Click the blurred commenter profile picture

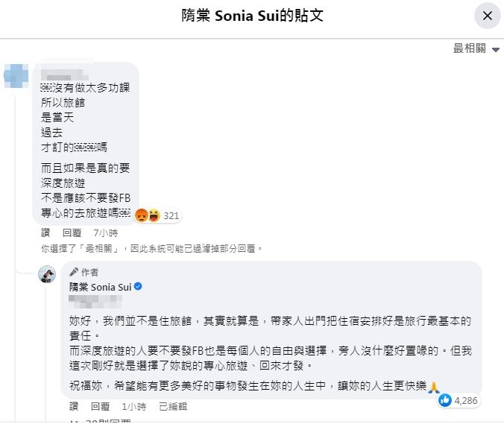16,76
